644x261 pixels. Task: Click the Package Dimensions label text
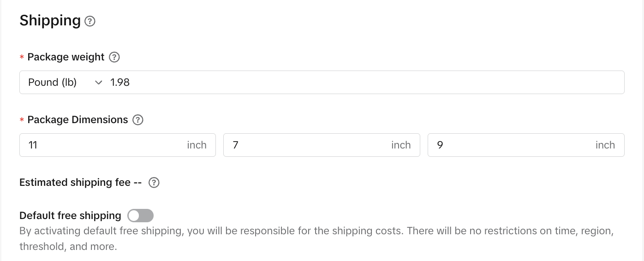[78, 120]
